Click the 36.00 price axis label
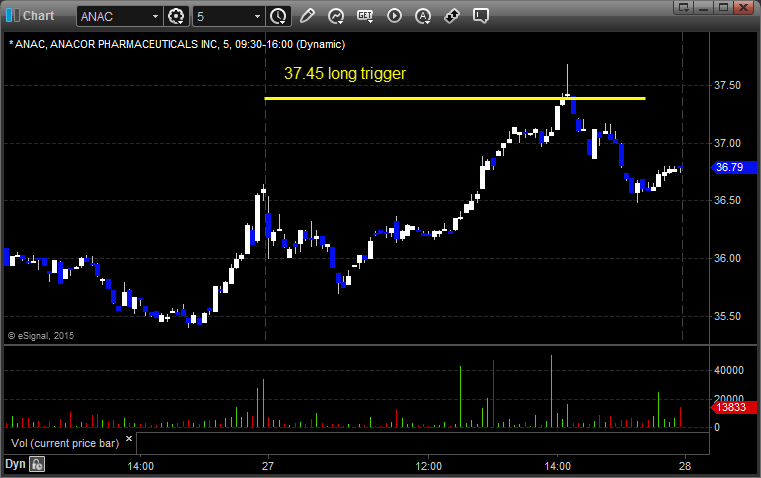Viewport: 761px width, 478px height. (x=728, y=258)
